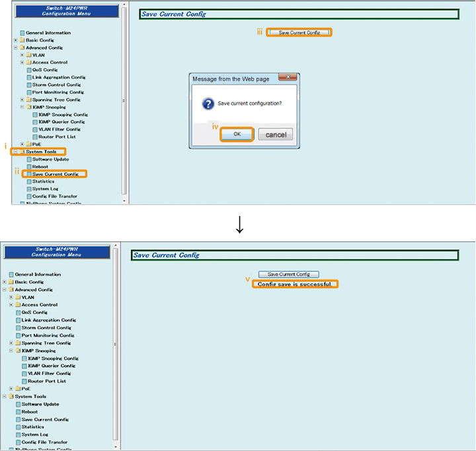Click QoS Config page icon in upper tree
476x451 pixels.
(28, 70)
